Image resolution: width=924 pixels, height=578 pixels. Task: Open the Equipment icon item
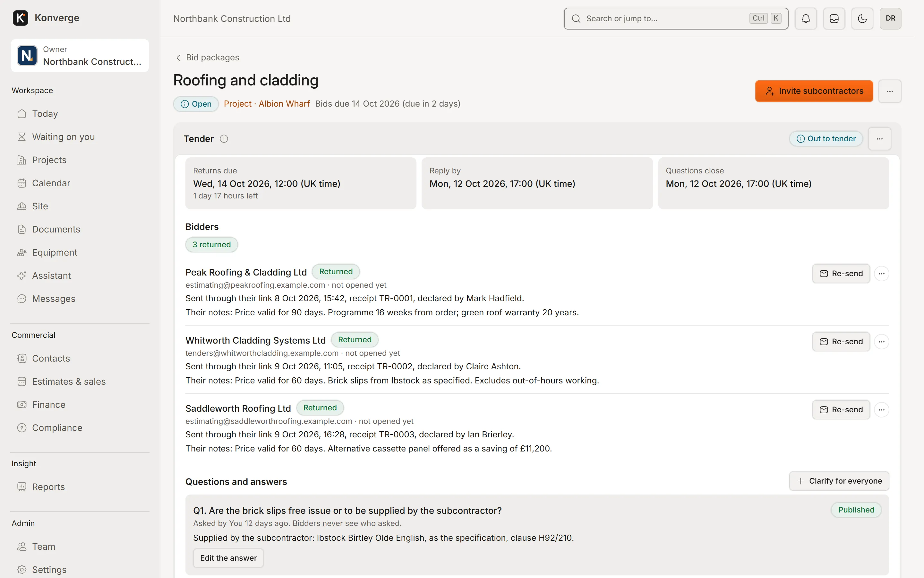point(80,252)
